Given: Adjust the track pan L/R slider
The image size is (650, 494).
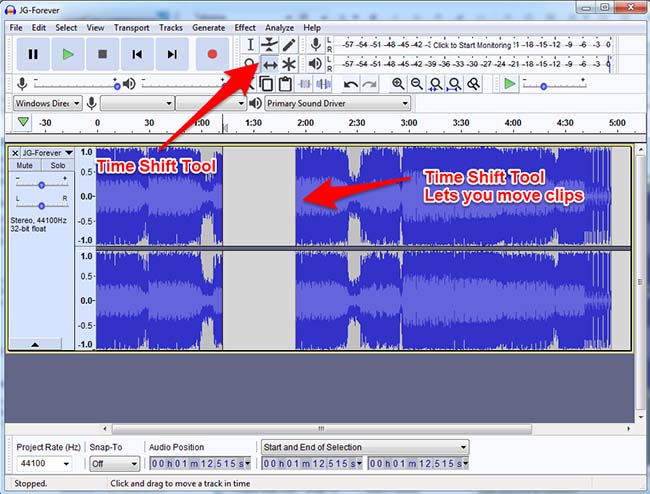Looking at the screenshot, I should [41, 206].
